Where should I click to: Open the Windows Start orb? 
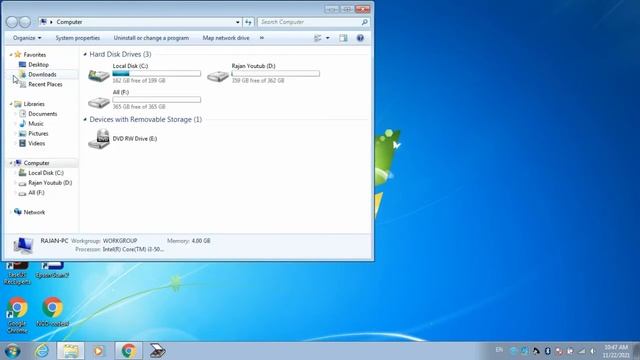click(x=13, y=351)
